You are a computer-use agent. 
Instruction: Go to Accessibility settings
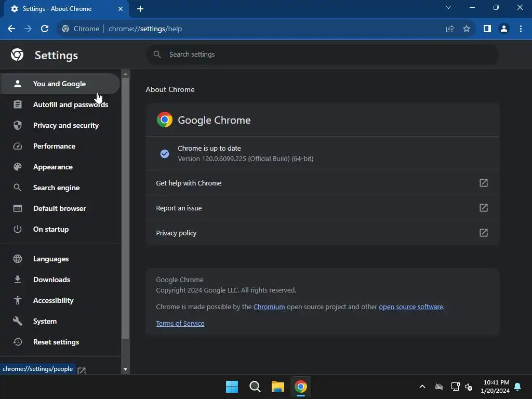click(x=60, y=300)
